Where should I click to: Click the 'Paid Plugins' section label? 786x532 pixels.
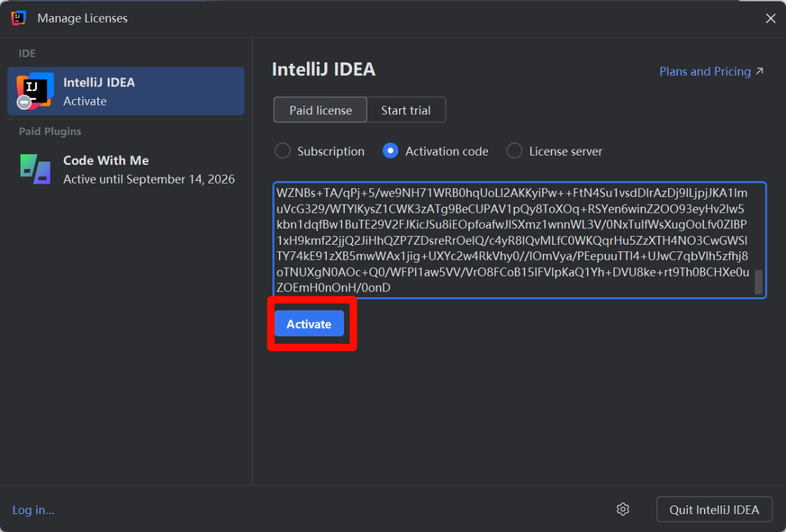click(50, 131)
